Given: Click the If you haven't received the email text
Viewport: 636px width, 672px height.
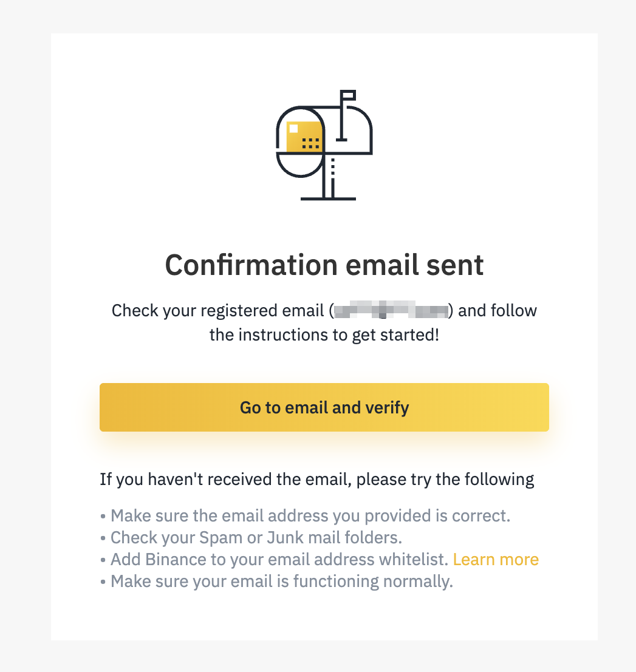Looking at the screenshot, I should (x=317, y=479).
